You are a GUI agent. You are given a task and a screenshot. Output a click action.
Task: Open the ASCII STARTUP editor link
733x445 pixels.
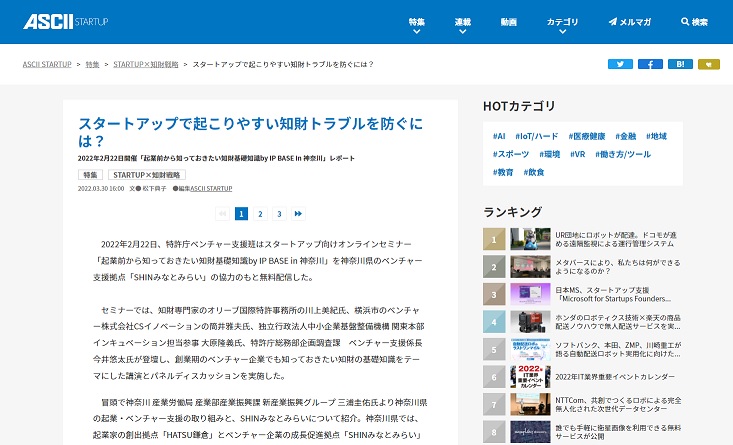click(x=211, y=188)
